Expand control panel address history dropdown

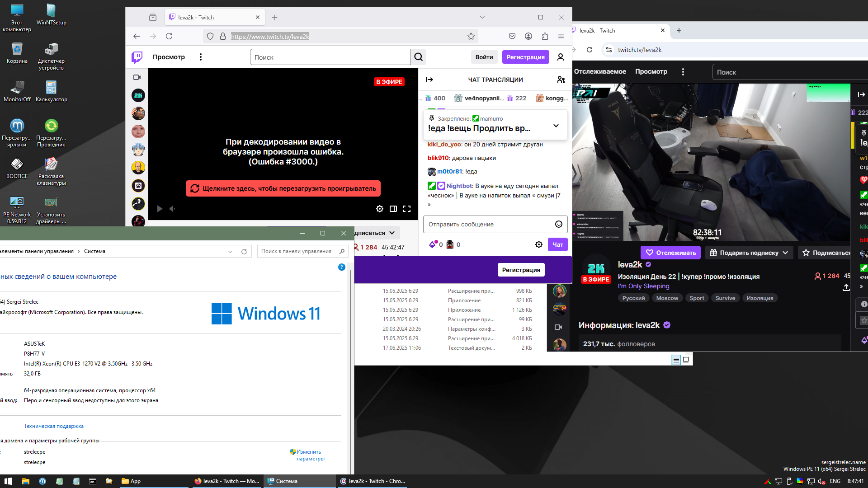point(230,251)
